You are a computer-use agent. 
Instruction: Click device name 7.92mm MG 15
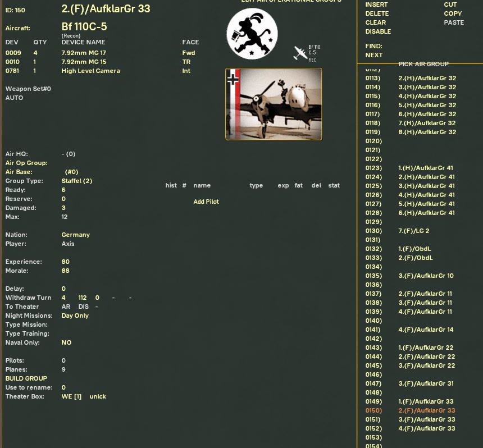click(x=84, y=62)
